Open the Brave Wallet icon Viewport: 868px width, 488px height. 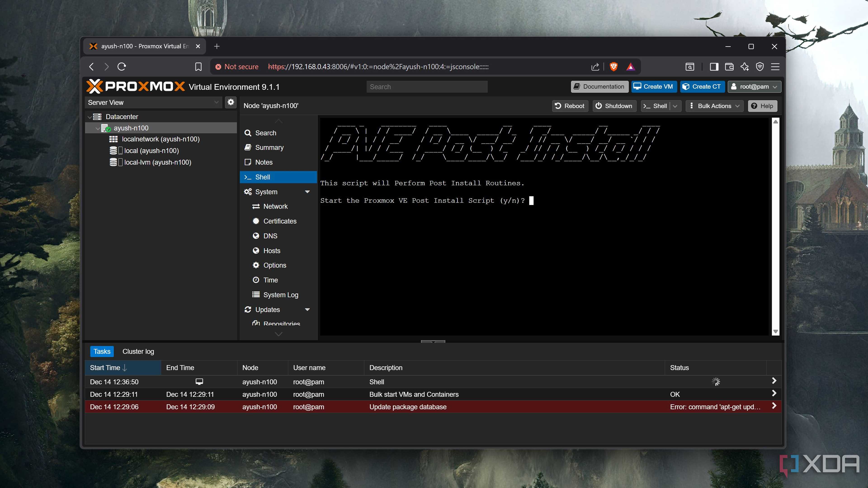[729, 67]
